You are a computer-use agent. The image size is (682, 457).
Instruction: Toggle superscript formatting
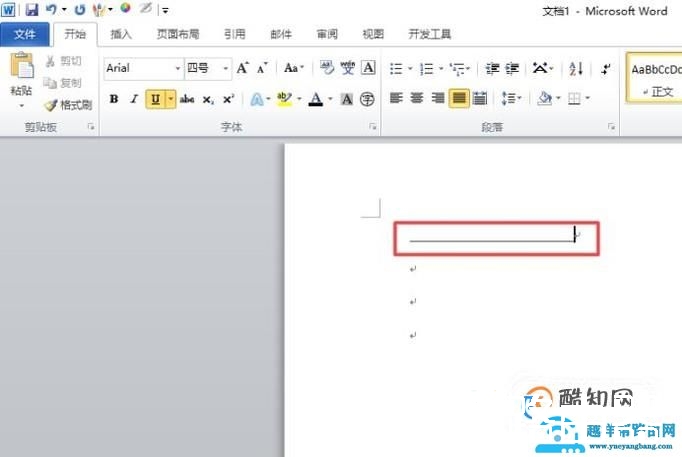pyautogui.click(x=229, y=99)
